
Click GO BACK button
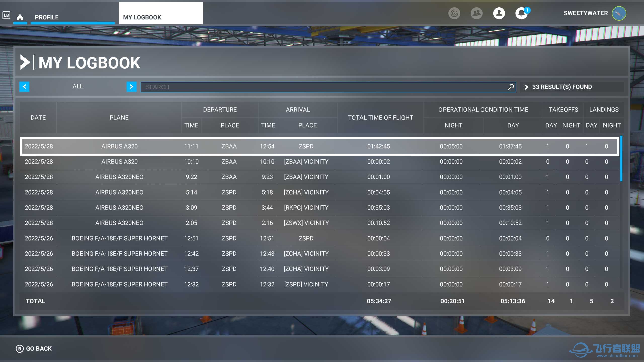38,349
